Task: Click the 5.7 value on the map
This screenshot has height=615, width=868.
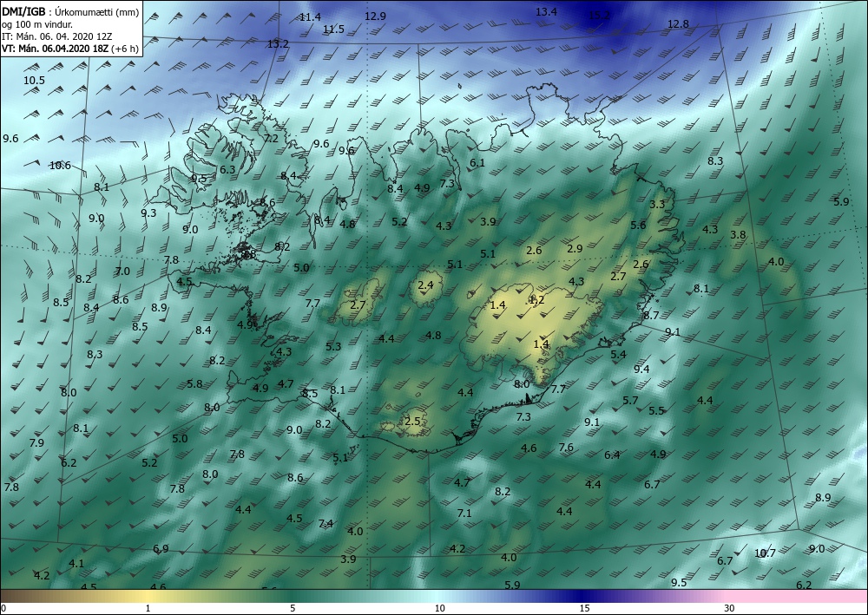Action: coord(630,400)
